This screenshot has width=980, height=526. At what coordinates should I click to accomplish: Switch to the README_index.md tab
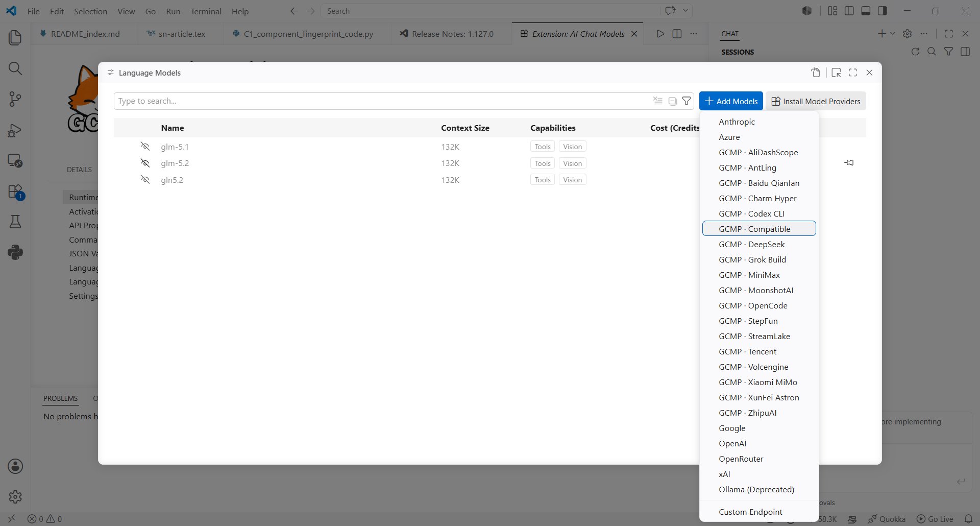tap(85, 34)
